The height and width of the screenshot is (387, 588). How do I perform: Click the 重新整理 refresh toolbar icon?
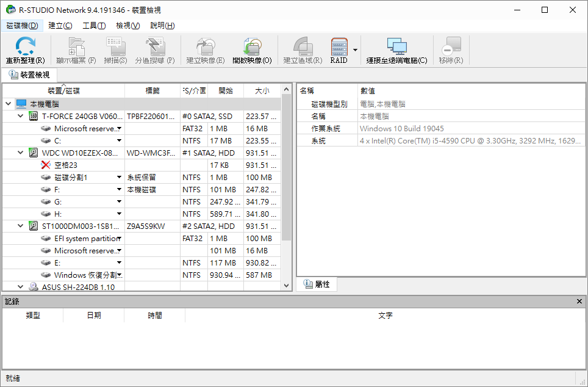[25, 46]
